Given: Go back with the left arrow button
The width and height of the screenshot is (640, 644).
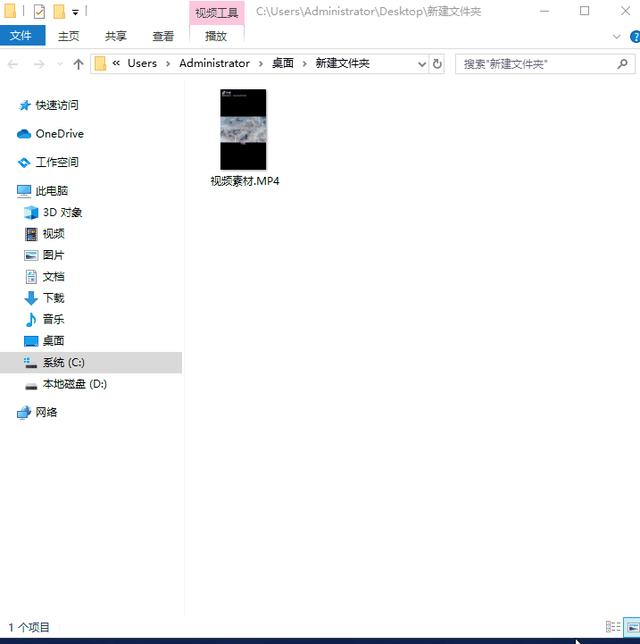Looking at the screenshot, I should click(x=13, y=64).
